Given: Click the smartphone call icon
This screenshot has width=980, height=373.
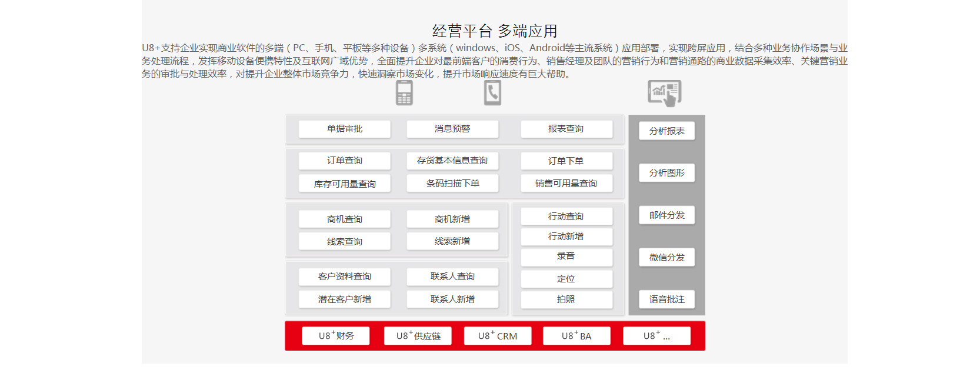Looking at the screenshot, I should pos(492,93).
